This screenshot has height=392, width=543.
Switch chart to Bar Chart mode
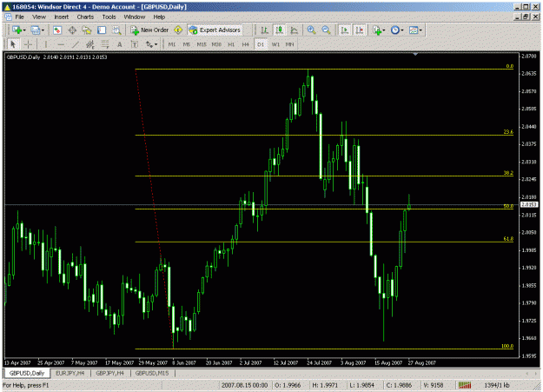[x=265, y=30]
